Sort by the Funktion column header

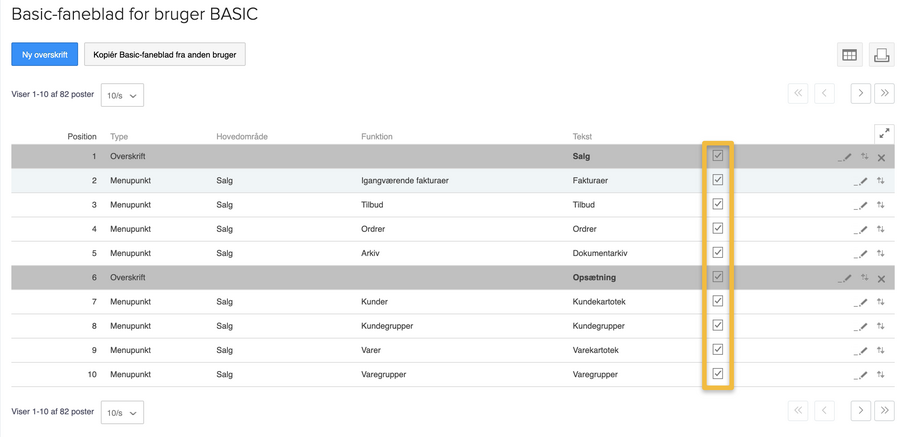pyautogui.click(x=376, y=136)
